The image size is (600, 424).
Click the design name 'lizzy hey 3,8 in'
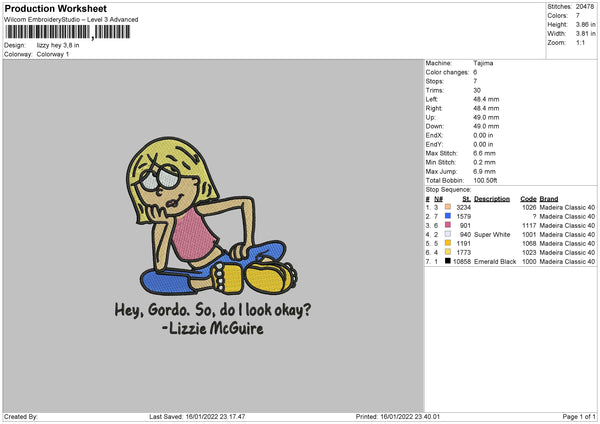point(58,45)
